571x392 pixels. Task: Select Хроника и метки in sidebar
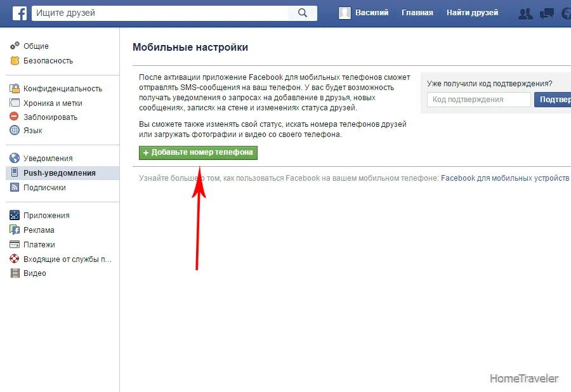tap(53, 103)
